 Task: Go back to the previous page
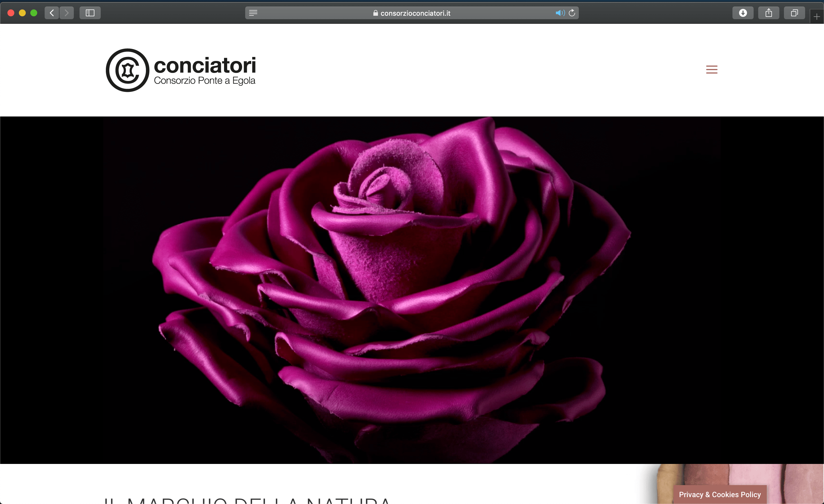tap(52, 13)
